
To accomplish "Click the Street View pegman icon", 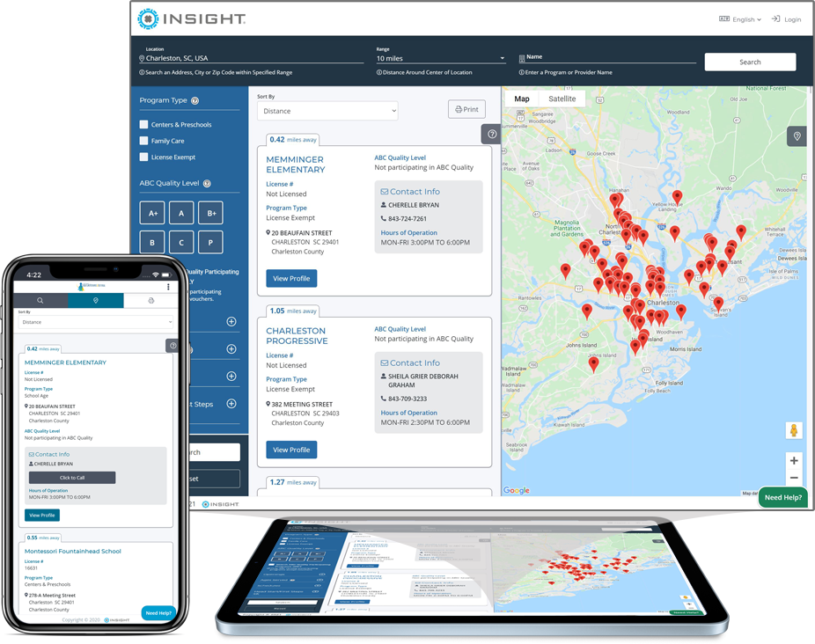I will point(794,430).
